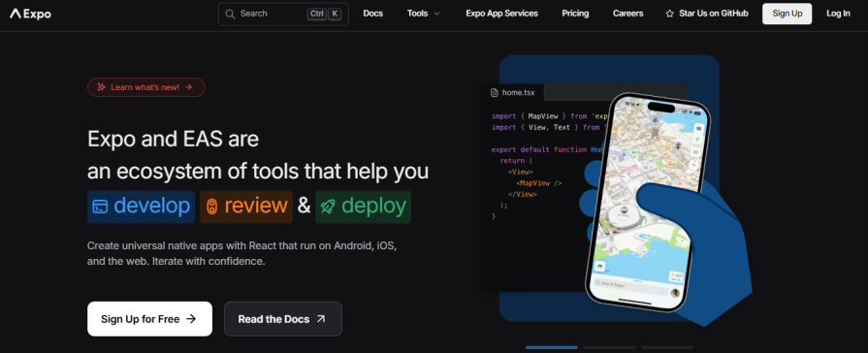Click the phone map illustration
Image resolution: width=868 pixels, height=353 pixels.
648,203
